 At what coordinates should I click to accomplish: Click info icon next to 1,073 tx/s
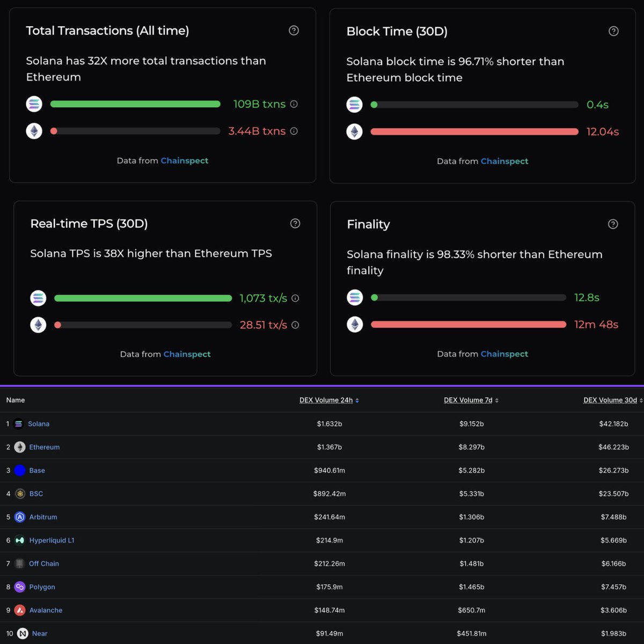[x=295, y=298]
